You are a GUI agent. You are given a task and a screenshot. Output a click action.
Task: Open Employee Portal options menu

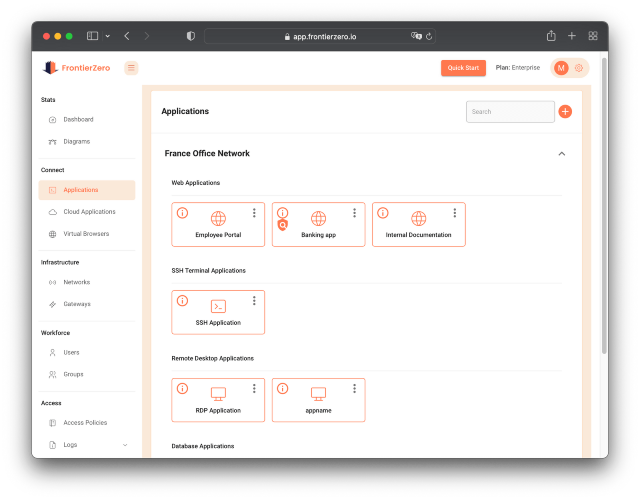[x=254, y=213]
